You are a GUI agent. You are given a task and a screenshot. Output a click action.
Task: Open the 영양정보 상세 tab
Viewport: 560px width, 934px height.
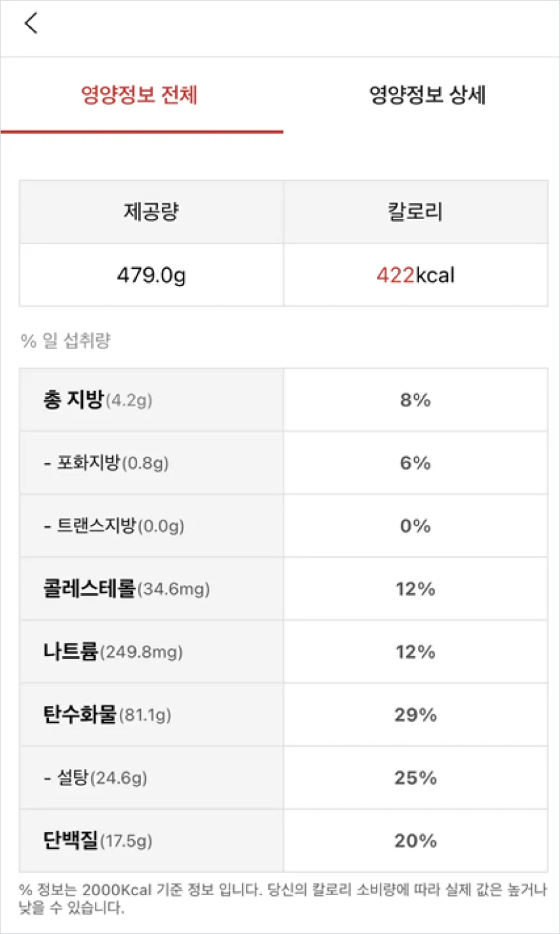(427, 96)
